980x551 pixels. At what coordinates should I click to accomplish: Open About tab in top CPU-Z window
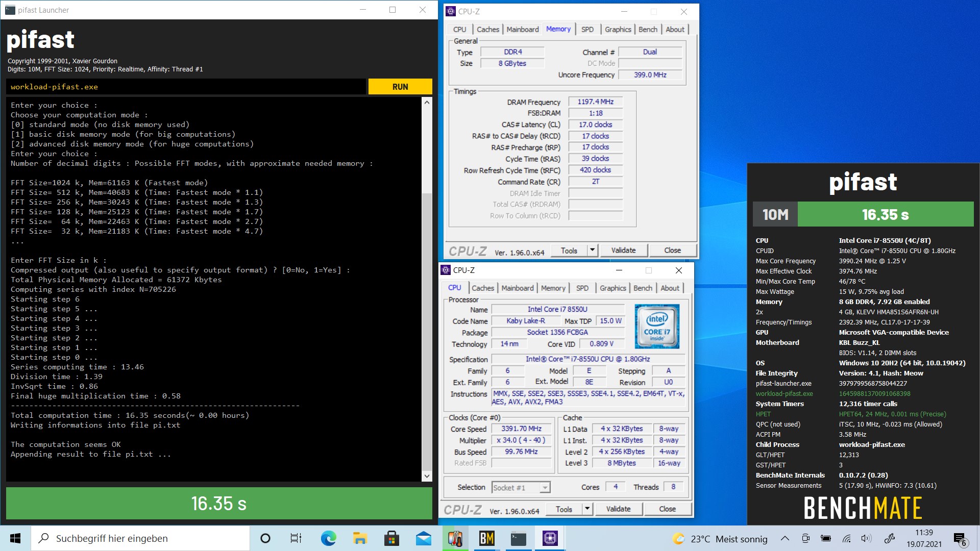pos(675,30)
